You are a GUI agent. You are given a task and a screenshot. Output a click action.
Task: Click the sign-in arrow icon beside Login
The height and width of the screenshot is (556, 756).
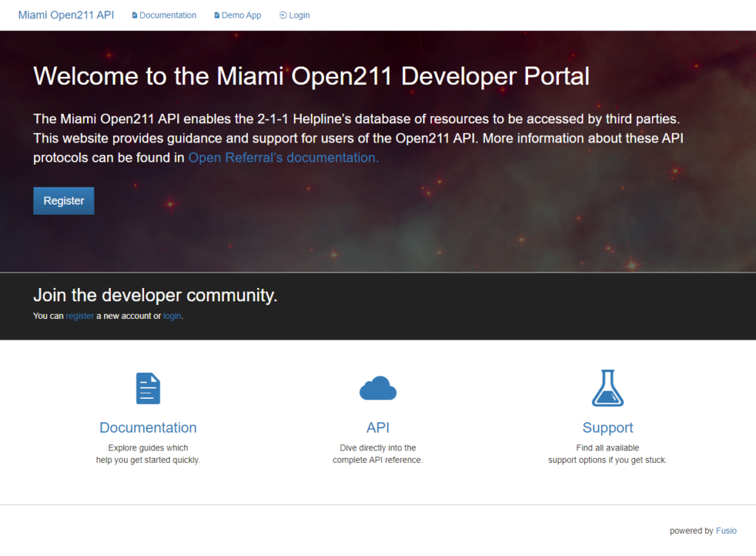coord(283,16)
